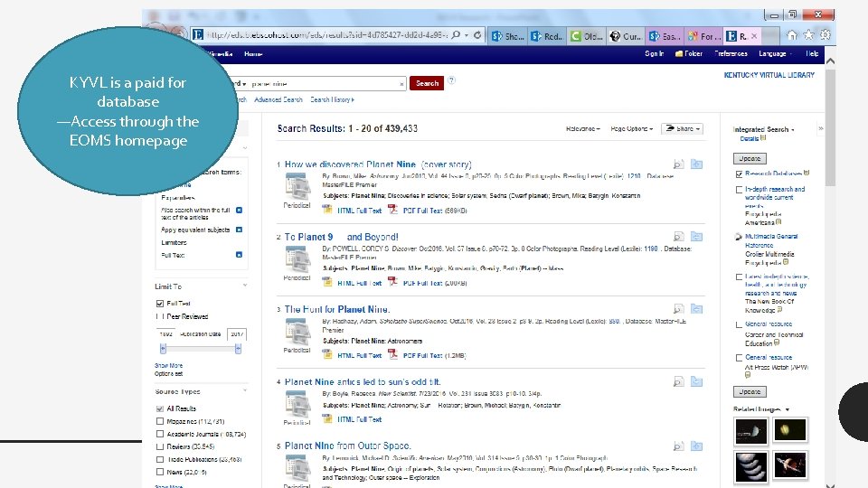Open HTML Full Text icon for result 2
The image size is (868, 488).
tap(327, 282)
